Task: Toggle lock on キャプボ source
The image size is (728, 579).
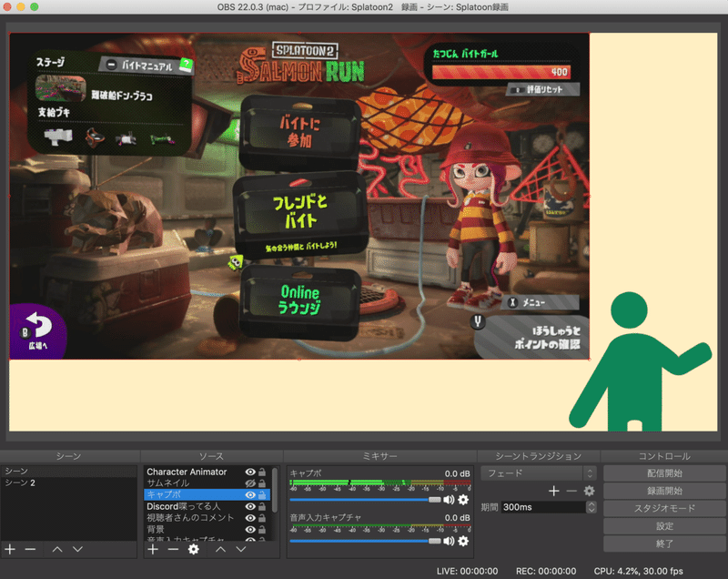Action: [262, 495]
